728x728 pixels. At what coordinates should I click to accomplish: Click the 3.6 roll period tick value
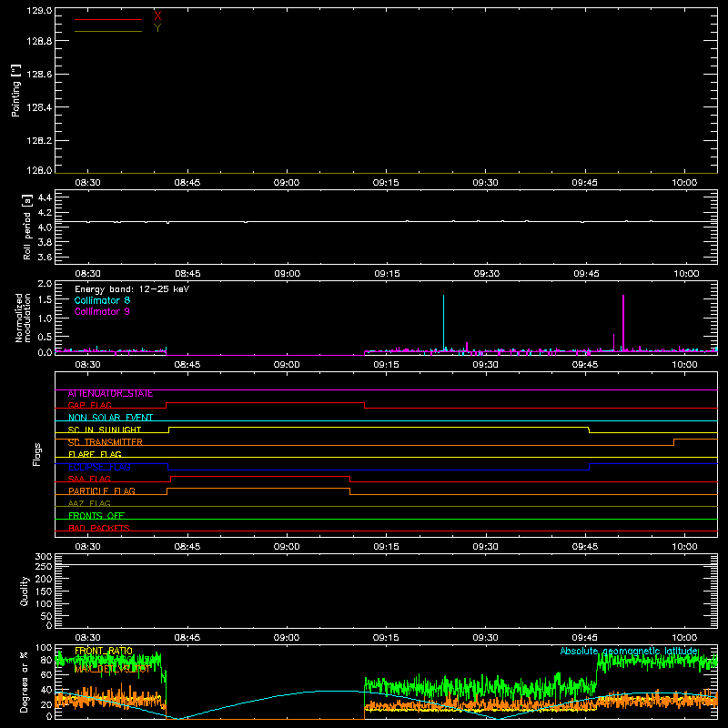45,258
